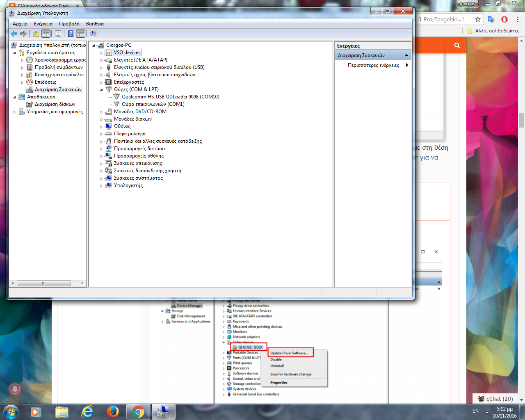Open the Properties toolbar icon
Image resolution: width=525 pixels, height=420 pixels.
(x=58, y=34)
